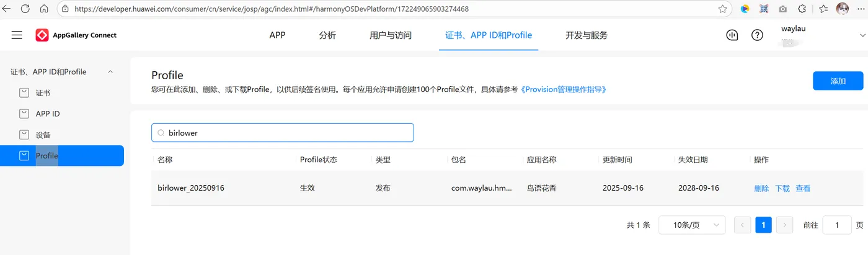The image size is (868, 255).
Task: Go to next page arrow
Action: pyautogui.click(x=785, y=225)
